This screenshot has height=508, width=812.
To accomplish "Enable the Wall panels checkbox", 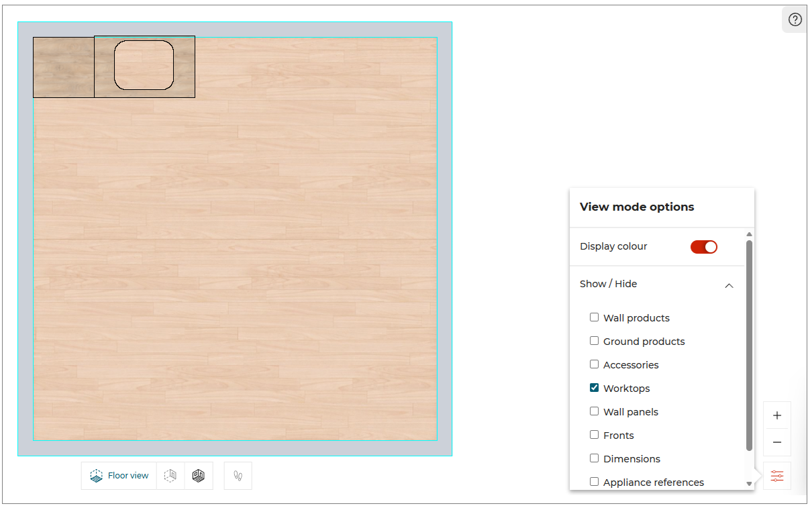I will pos(594,411).
